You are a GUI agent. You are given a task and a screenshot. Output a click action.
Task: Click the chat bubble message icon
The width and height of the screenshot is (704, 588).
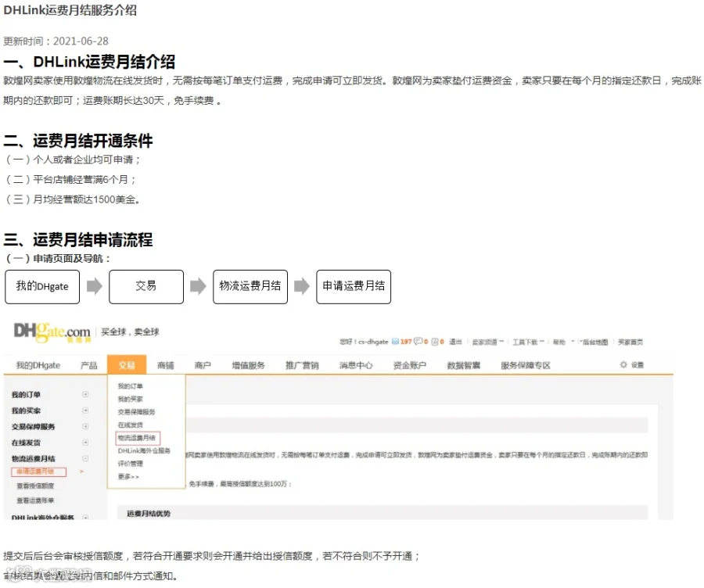click(418, 342)
